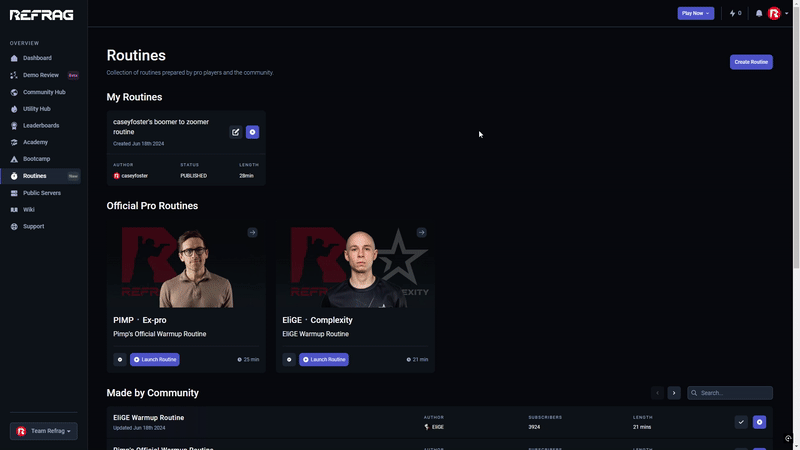This screenshot has height=450, width=800.
Task: Click the 21 min duration on EliGE card
Action: [417, 360]
